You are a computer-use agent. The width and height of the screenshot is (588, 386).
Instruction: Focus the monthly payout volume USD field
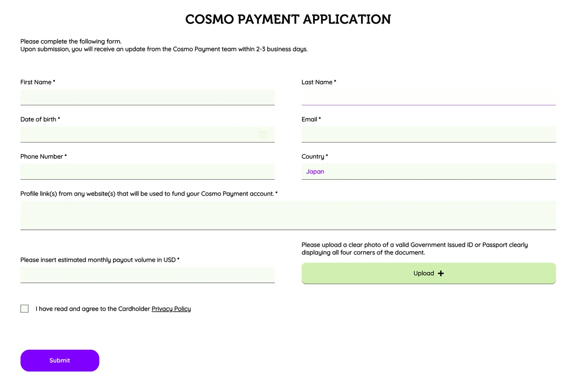click(x=147, y=275)
